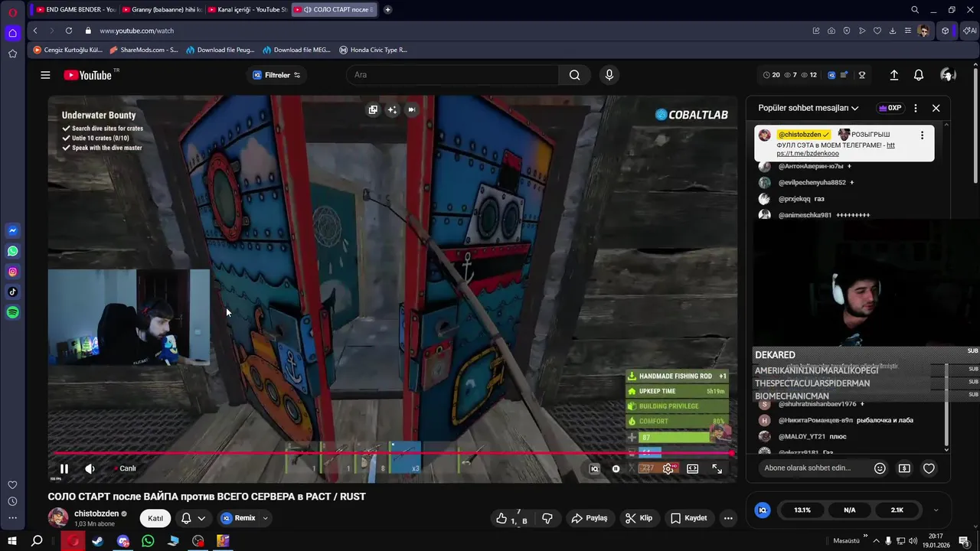Click the Katıl join button
The width and height of the screenshot is (980, 551).
(x=155, y=518)
